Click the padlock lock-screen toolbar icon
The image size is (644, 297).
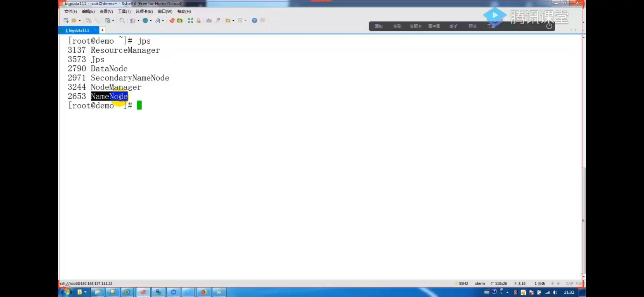click(199, 21)
